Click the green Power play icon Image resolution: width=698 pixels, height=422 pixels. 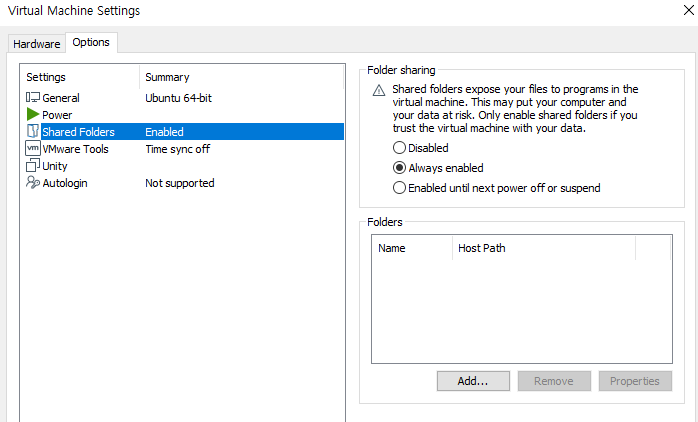click(33, 114)
